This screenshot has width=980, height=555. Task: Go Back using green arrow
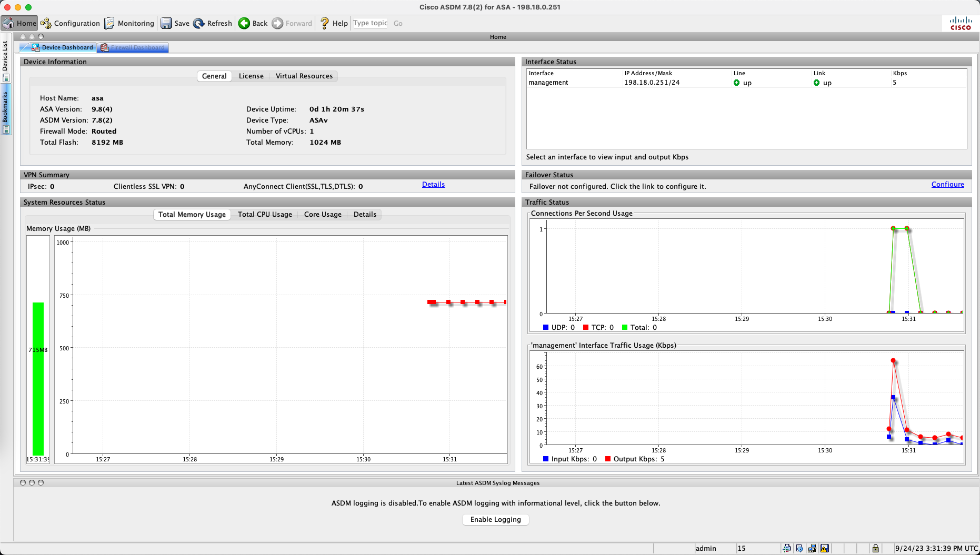(244, 23)
